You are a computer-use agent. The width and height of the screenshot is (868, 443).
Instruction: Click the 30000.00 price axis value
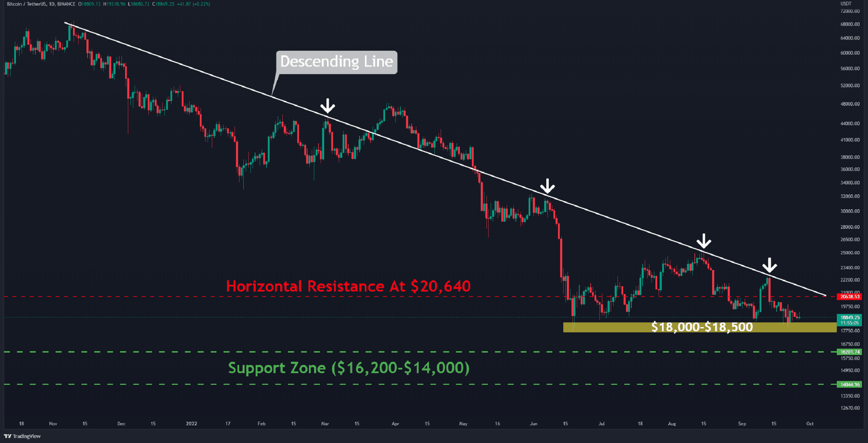(x=850, y=211)
